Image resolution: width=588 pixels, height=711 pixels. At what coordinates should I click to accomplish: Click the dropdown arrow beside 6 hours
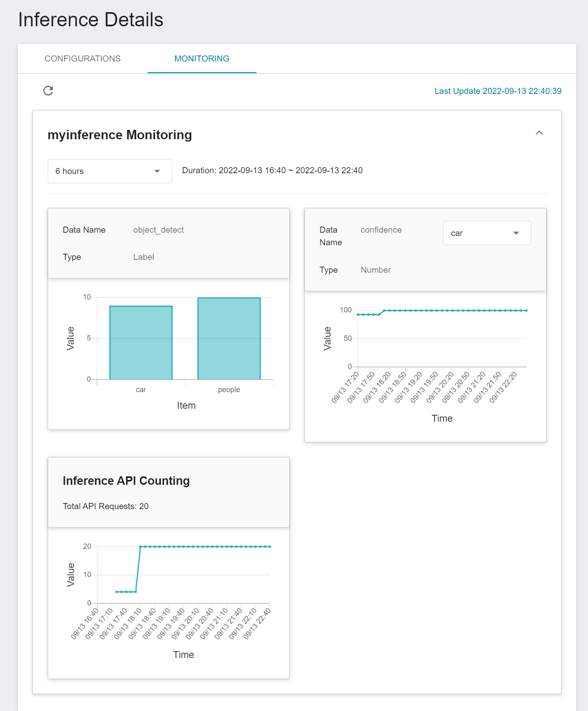coord(157,171)
